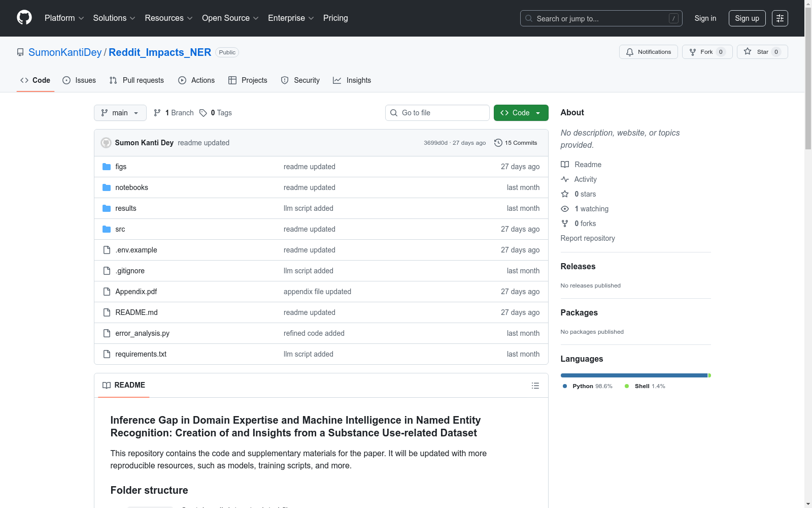
Task: Click the Python segment of language bar
Action: (x=634, y=375)
